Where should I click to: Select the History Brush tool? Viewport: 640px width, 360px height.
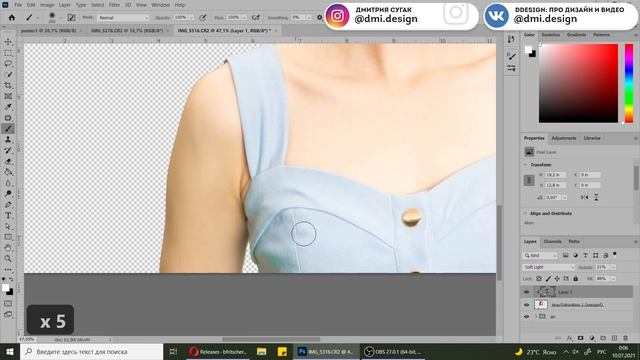click(8, 151)
